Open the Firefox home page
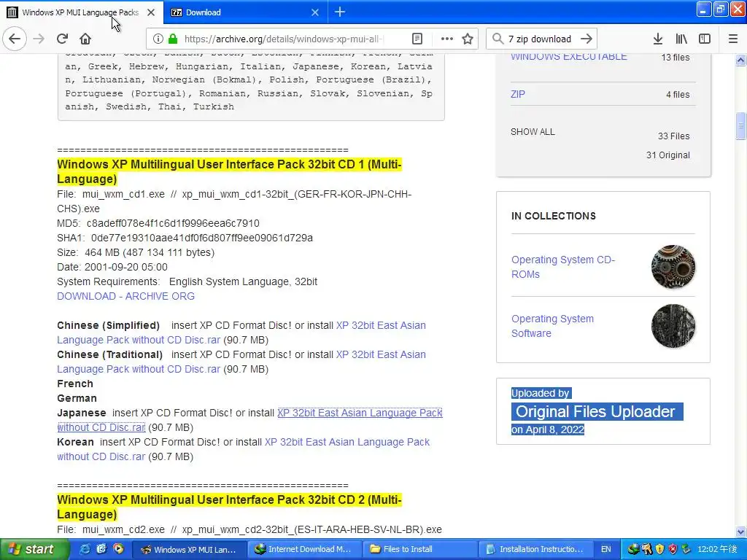747x560 pixels. (85, 39)
